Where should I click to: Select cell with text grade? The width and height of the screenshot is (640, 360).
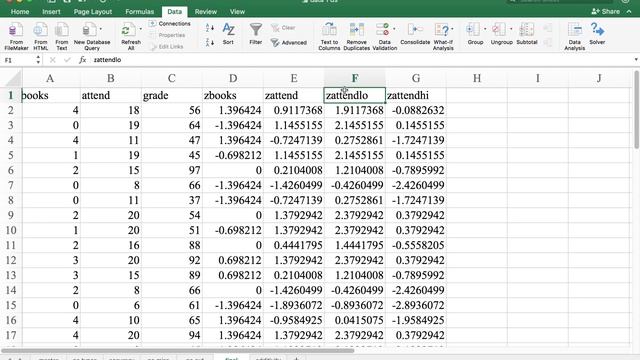(x=172, y=96)
